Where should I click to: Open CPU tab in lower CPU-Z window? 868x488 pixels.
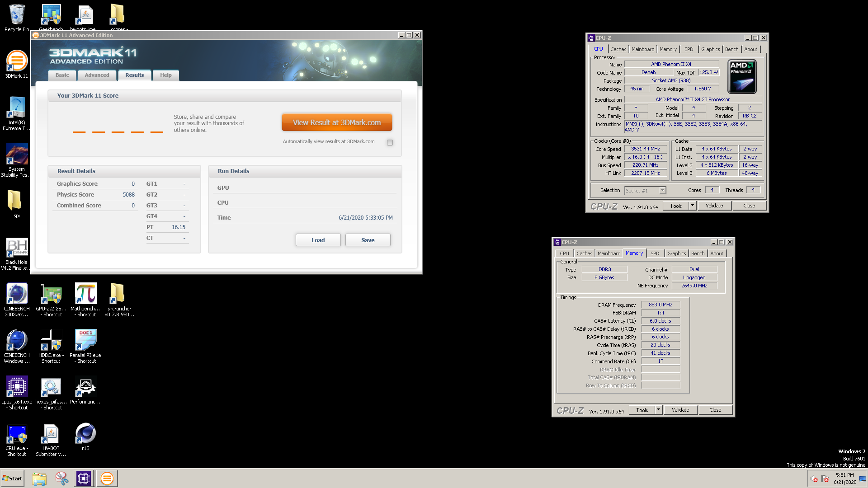click(x=564, y=253)
